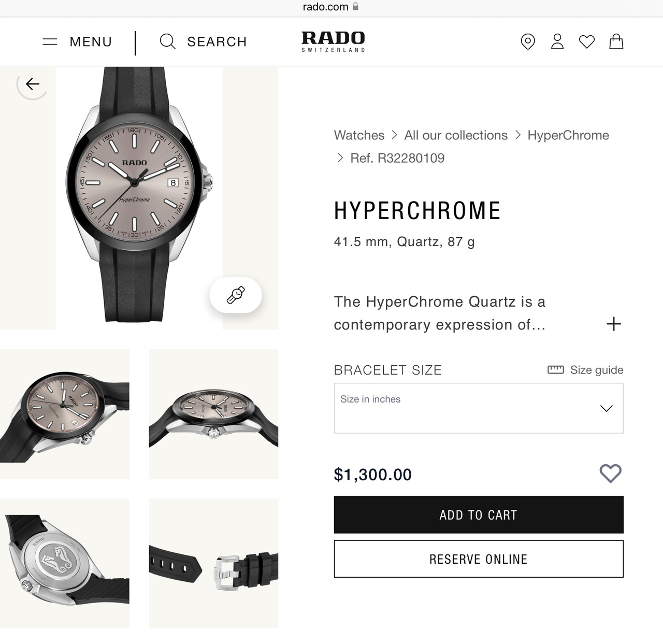This screenshot has width=663, height=644.
Task: Open the wishlist heart in header
Action: (587, 41)
